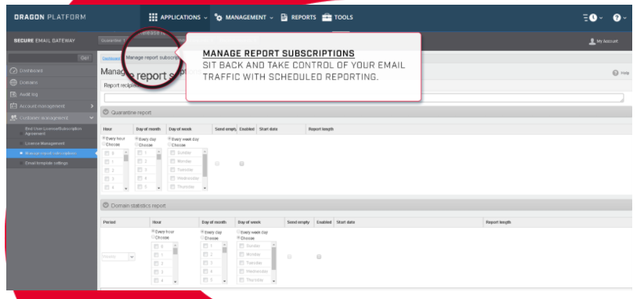
Task: Open License Management in sidebar
Action: [x=45, y=143]
